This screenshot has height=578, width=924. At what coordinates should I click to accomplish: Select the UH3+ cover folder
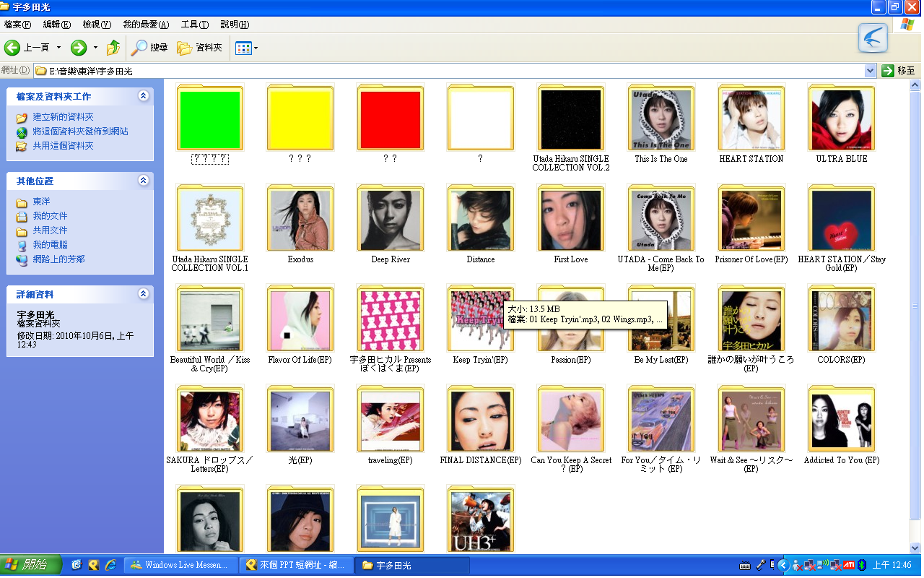click(481, 520)
